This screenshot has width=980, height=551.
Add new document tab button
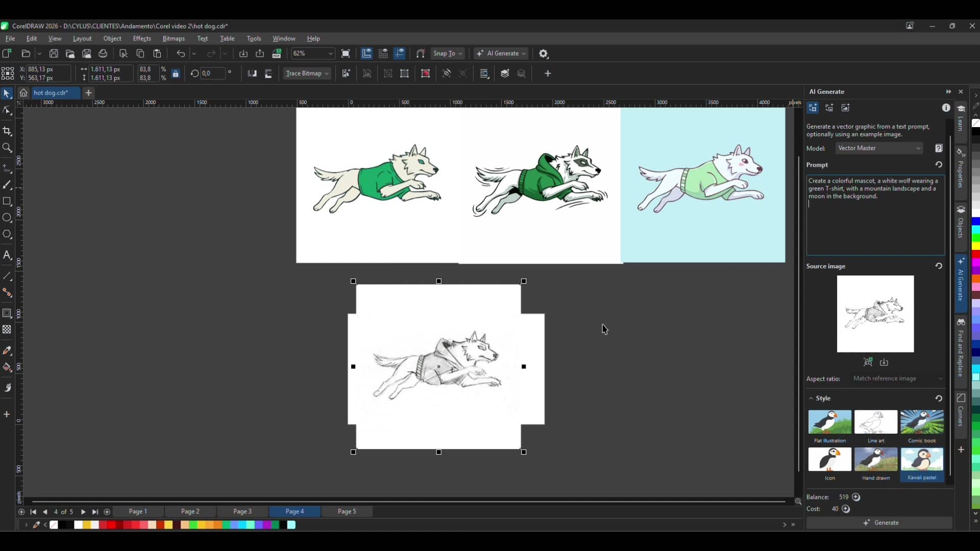coord(88,93)
